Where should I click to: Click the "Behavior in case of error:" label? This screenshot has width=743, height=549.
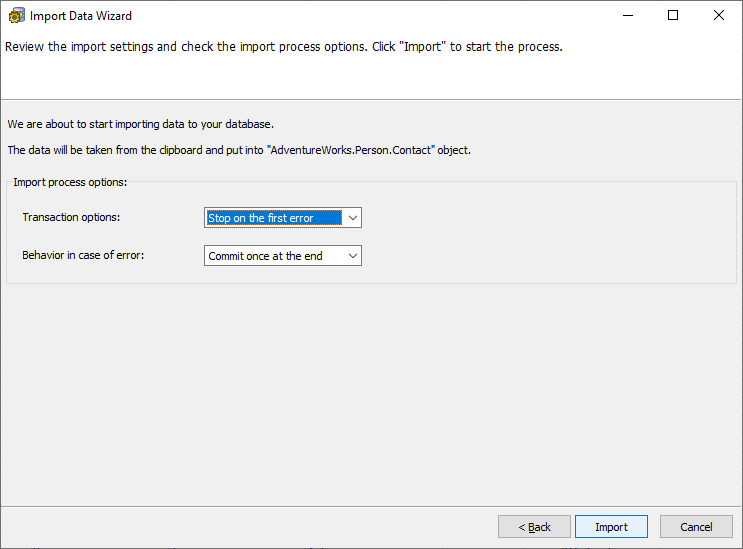click(x=83, y=256)
